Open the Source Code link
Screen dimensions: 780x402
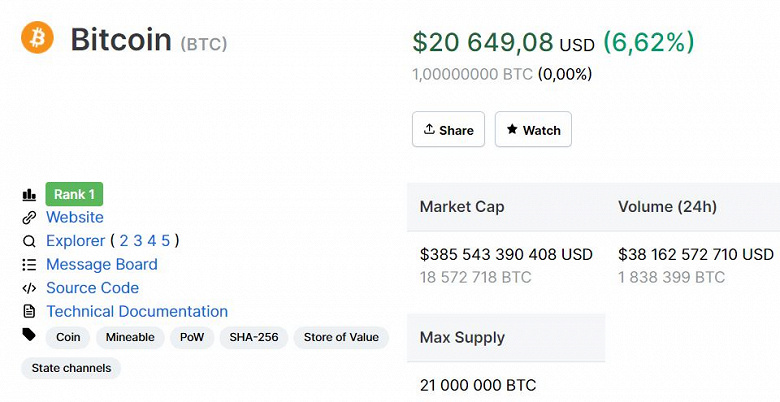click(92, 288)
